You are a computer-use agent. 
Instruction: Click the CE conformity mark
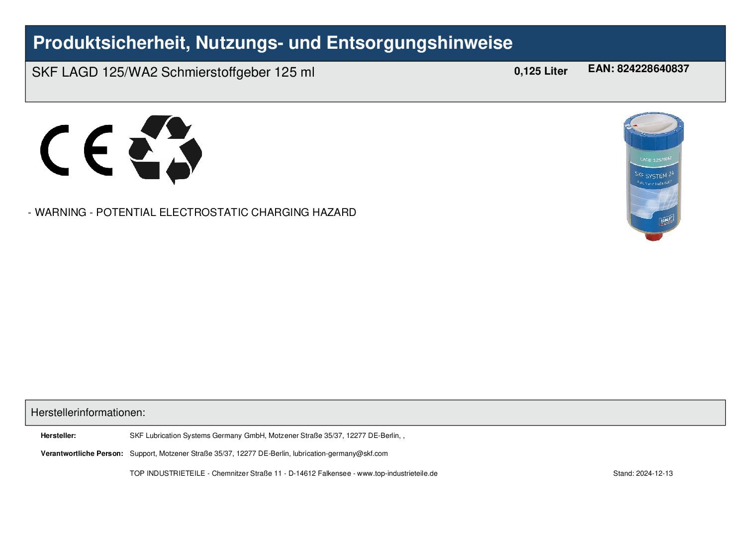coord(76,150)
